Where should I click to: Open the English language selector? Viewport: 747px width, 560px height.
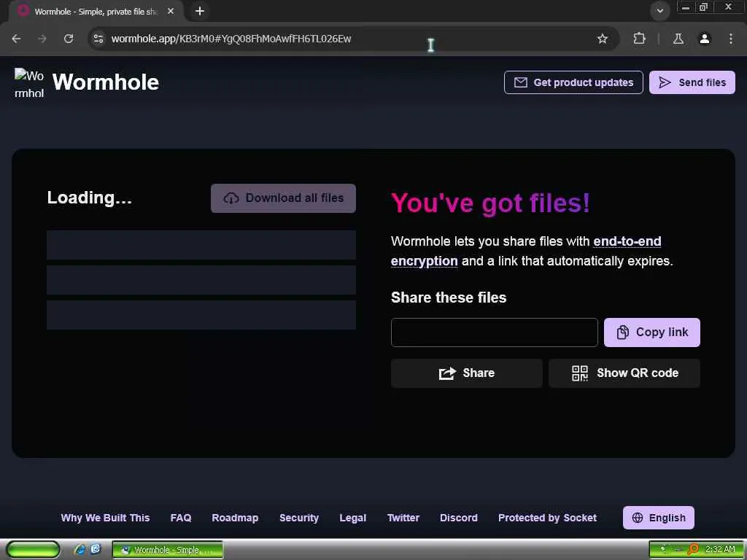(659, 518)
